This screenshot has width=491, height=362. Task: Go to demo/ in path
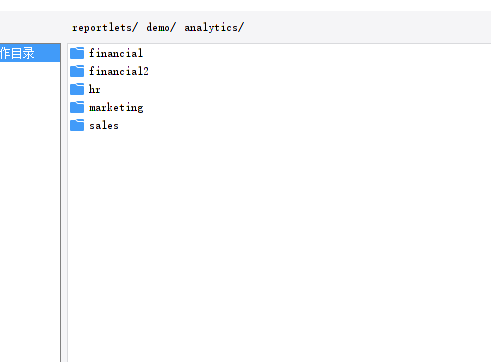click(x=161, y=27)
